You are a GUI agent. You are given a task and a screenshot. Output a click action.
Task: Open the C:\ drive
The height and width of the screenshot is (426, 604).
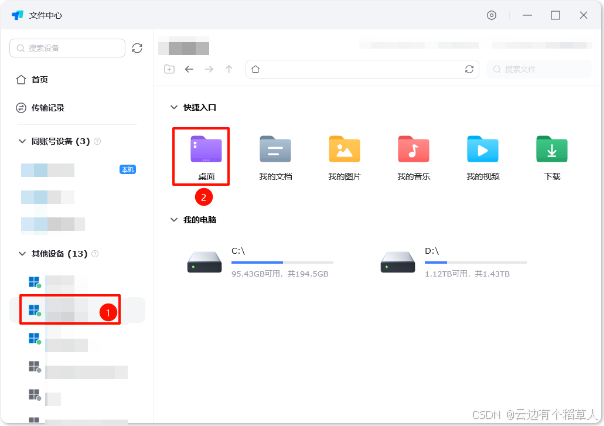point(260,262)
